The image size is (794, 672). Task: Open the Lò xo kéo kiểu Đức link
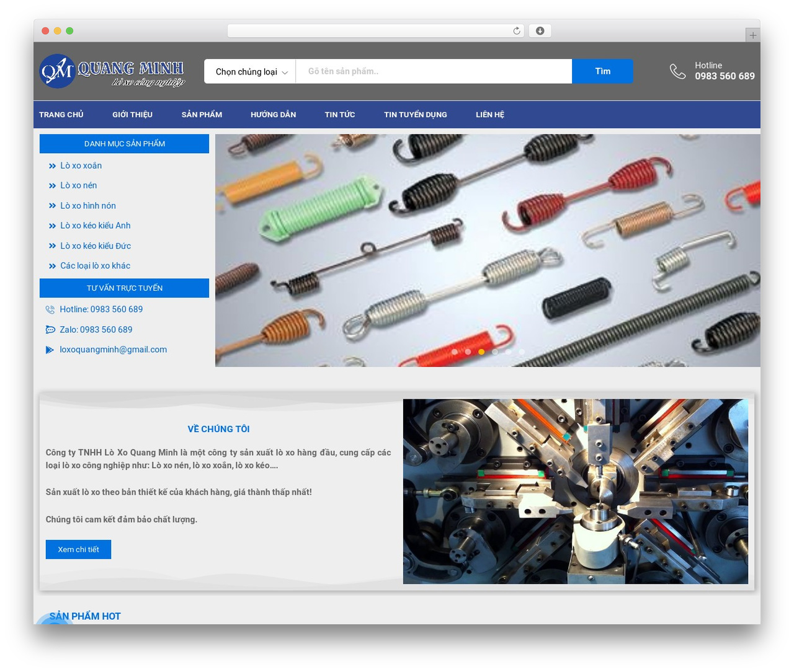coord(96,246)
